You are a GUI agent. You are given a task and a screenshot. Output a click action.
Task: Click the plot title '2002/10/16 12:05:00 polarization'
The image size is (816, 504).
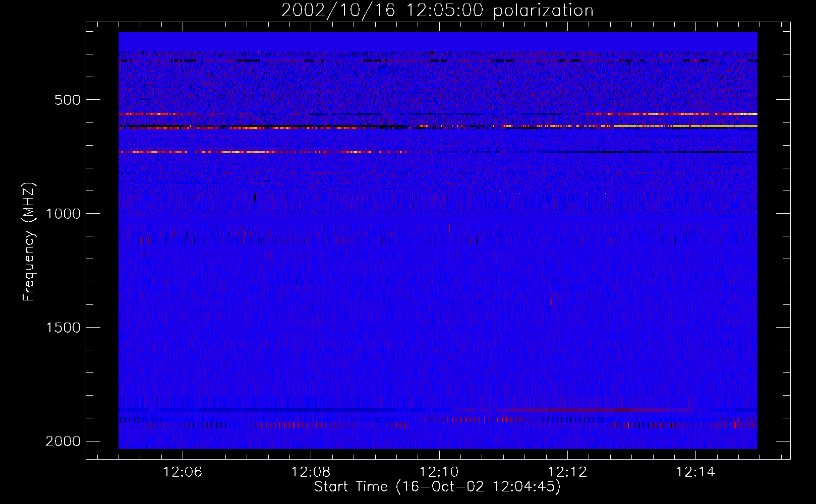pos(437,11)
